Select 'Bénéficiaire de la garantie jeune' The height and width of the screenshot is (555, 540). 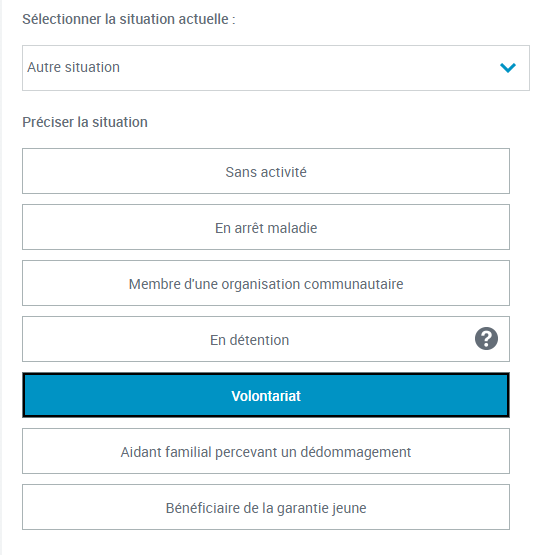pos(266,507)
